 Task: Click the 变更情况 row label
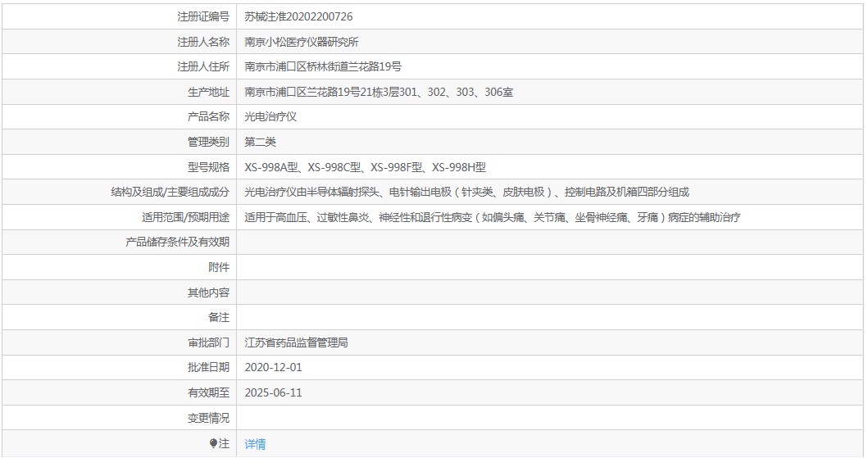tap(208, 418)
